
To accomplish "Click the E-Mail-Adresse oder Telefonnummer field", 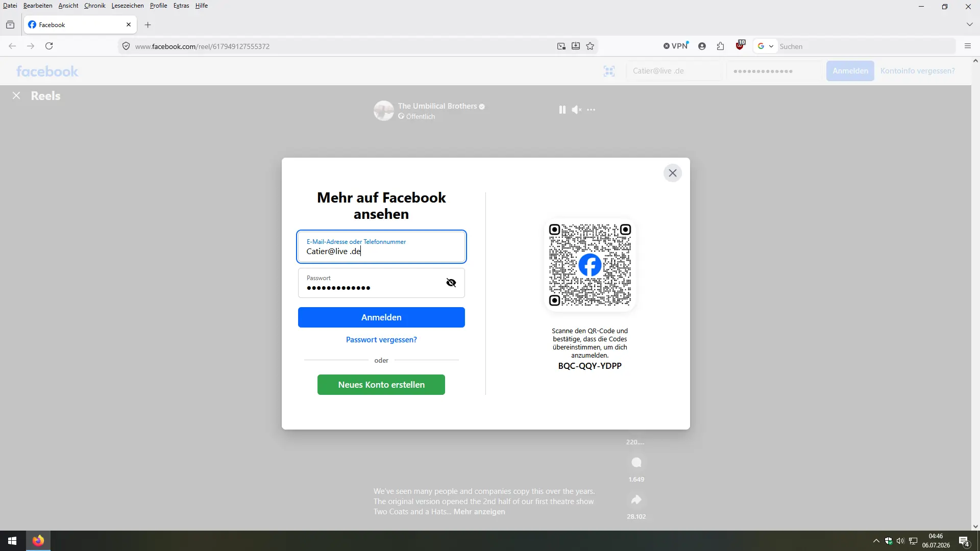I will pos(381,247).
